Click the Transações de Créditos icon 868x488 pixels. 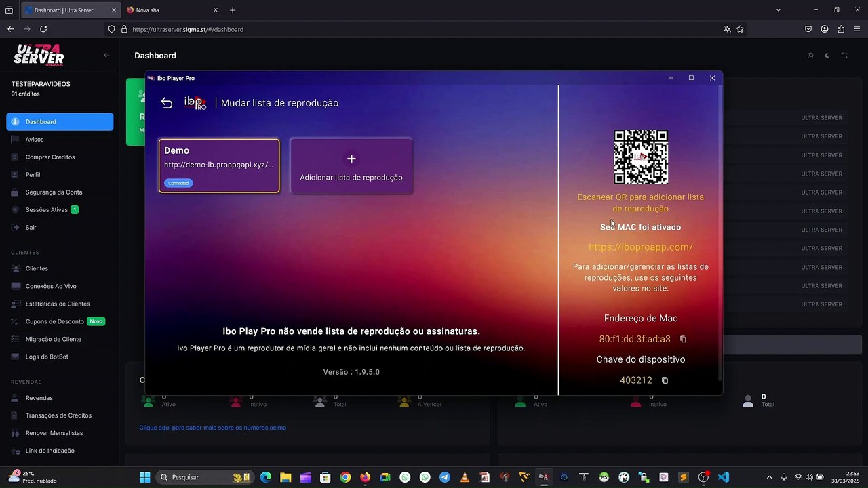16,415
